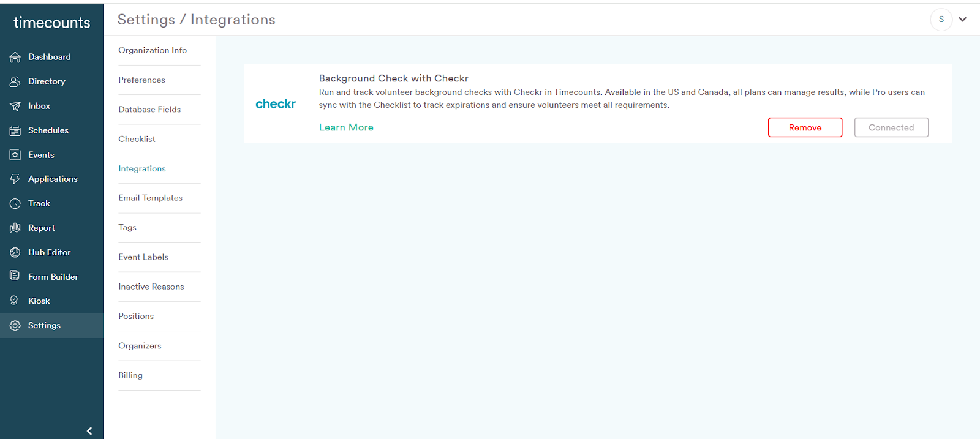Open Hub Editor label in sidebar
The image size is (980, 439).
tap(49, 252)
